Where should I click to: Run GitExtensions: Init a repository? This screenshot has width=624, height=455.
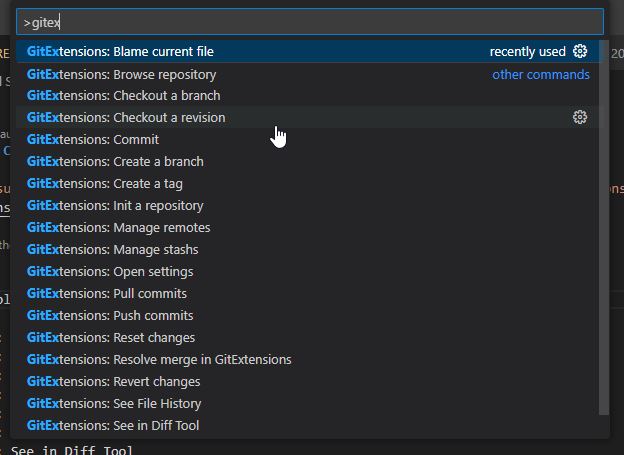[x=115, y=206]
